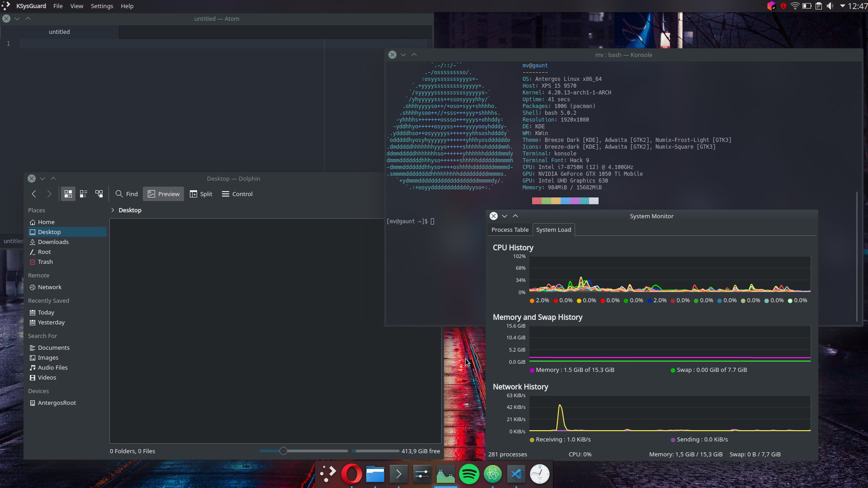Select the untitled tab in Atom

(x=59, y=32)
